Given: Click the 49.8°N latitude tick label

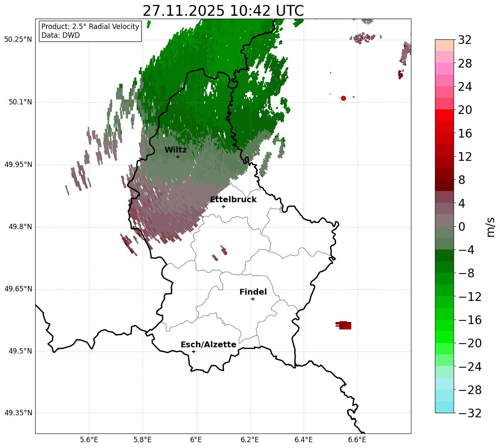Looking at the screenshot, I should (x=20, y=227).
